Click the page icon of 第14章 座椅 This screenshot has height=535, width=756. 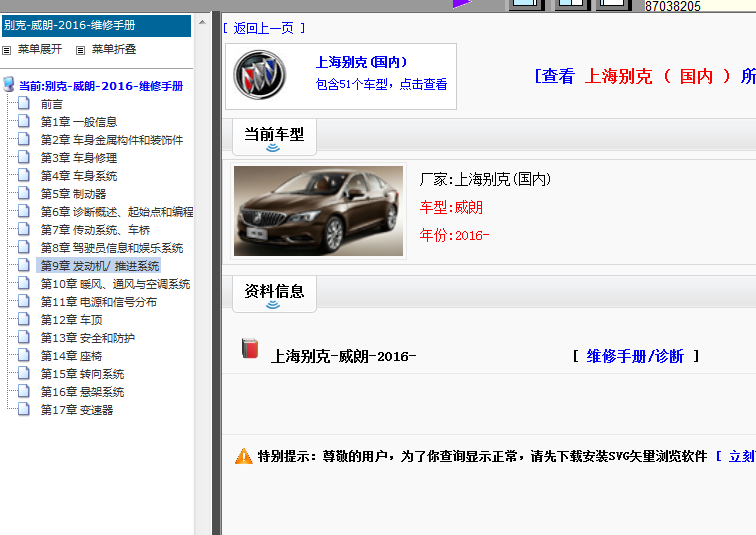(24, 355)
